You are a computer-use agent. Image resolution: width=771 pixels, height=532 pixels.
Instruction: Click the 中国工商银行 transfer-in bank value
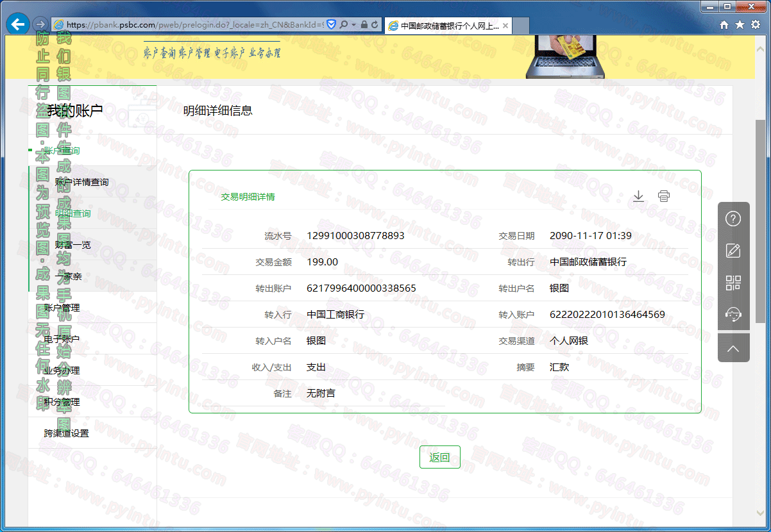335,314
